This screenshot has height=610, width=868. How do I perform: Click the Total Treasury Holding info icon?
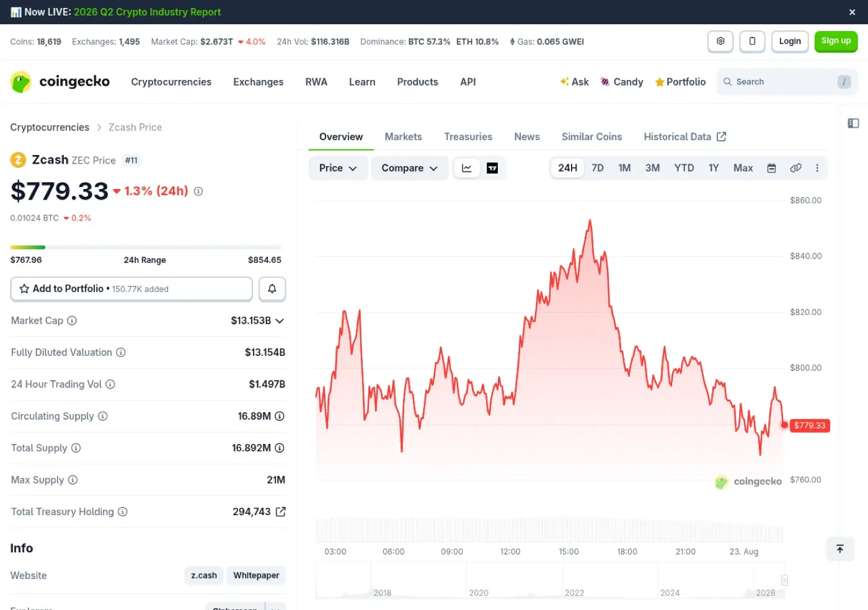[x=123, y=511]
